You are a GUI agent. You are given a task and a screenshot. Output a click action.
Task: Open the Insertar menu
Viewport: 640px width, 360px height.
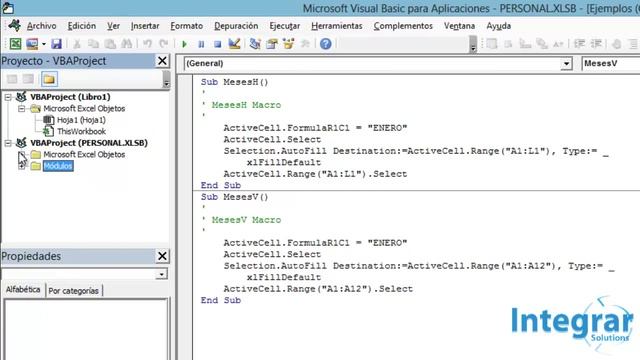click(145, 26)
